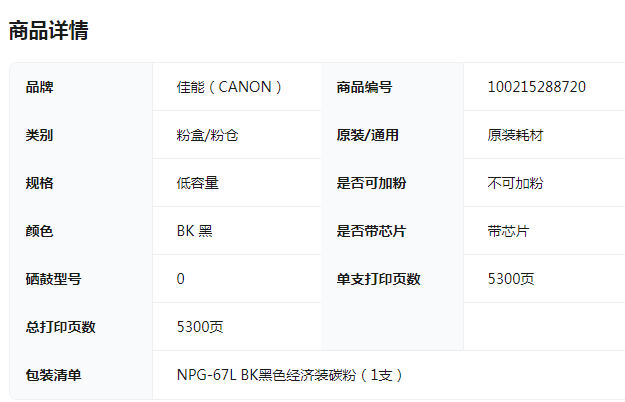Click the 原装/通用 label
Viewport: 625px width, 402px height.
tap(368, 135)
